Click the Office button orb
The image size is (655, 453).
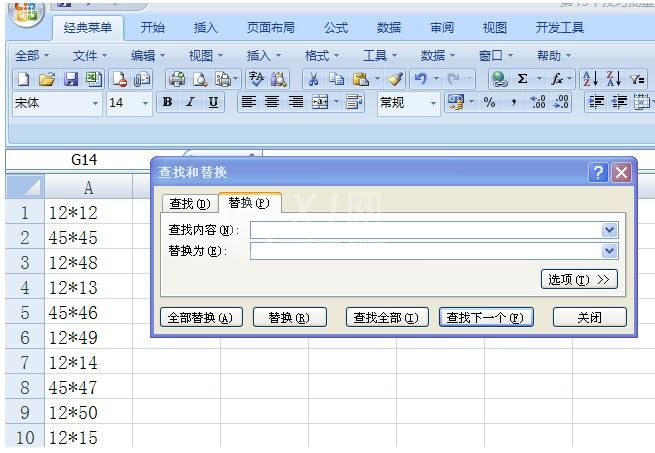(x=26, y=12)
